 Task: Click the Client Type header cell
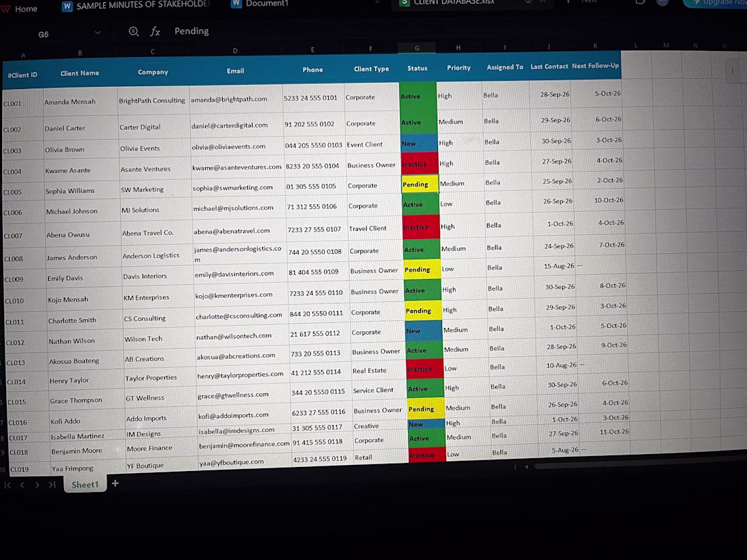[371, 69]
